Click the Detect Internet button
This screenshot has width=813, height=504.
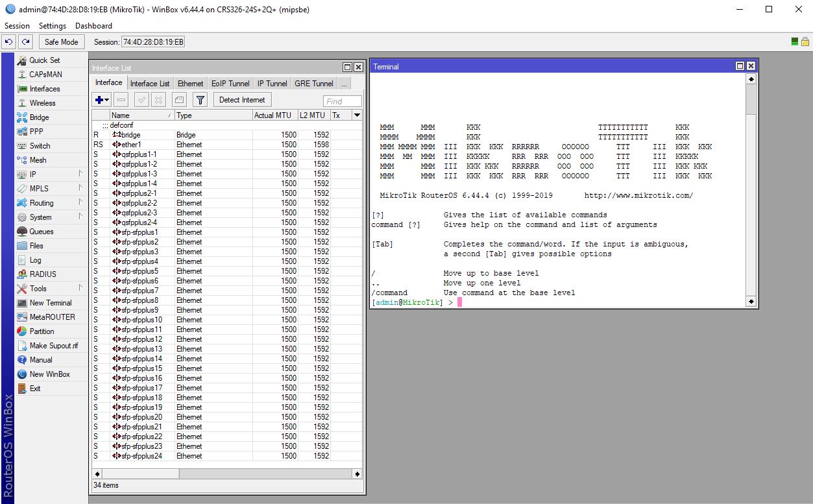pos(242,100)
